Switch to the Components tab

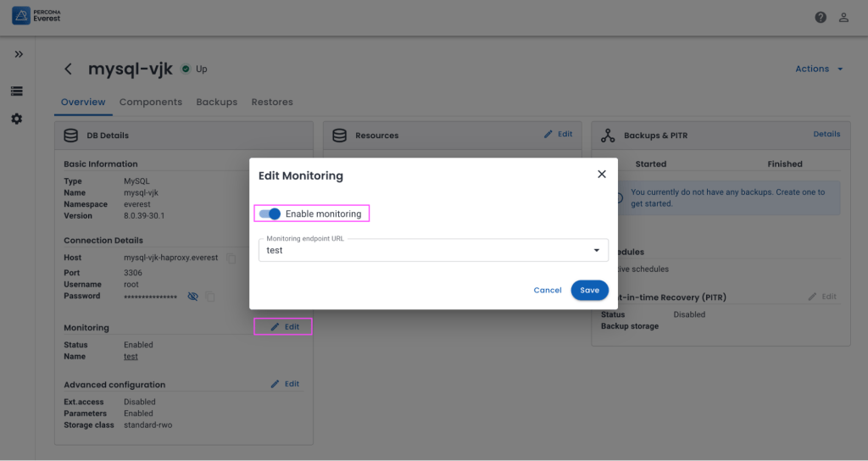pos(151,102)
